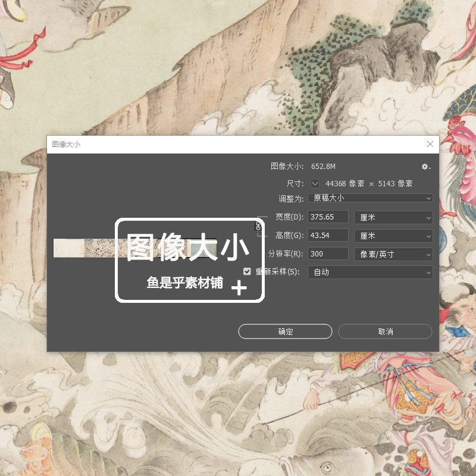Image resolution: width=476 pixels, height=476 pixels.
Task: Open the Image Size settings gear menu
Action: click(x=425, y=167)
